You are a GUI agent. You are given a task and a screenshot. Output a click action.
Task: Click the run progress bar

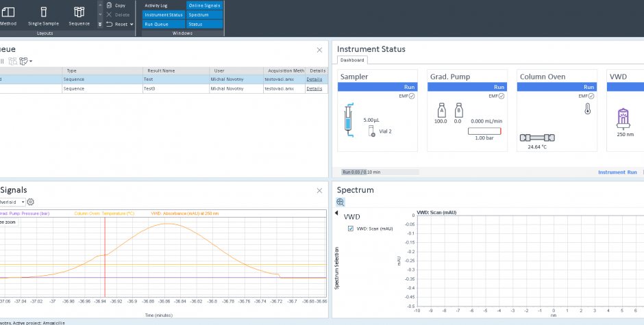click(380, 172)
